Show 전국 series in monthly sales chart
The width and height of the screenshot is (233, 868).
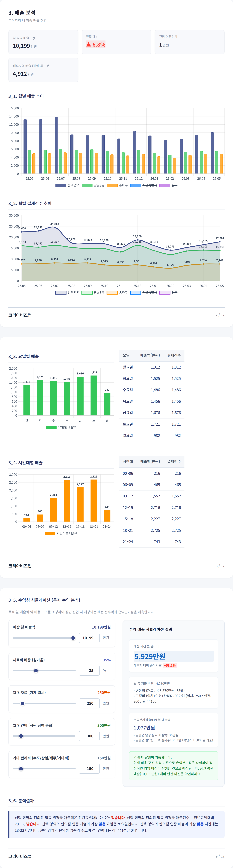tap(168, 185)
